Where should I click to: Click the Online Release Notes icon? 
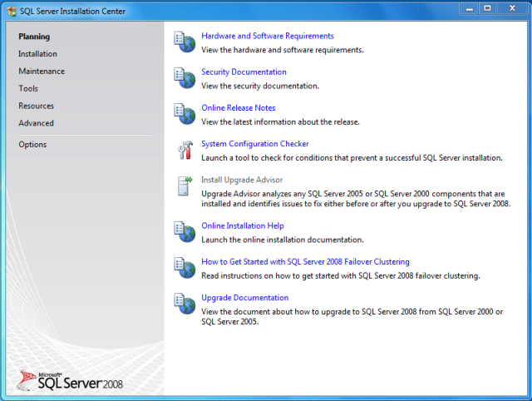click(185, 114)
